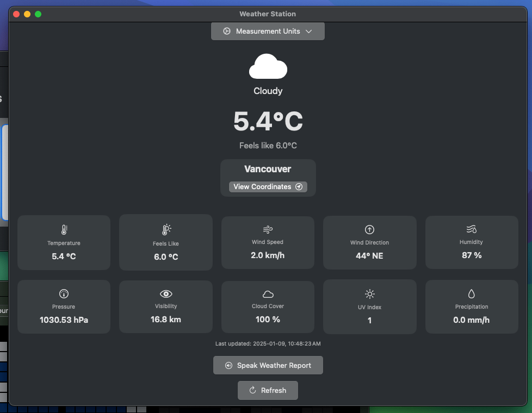
Task: Click the thermometer-sun icon in Feels Like card
Action: point(166,230)
